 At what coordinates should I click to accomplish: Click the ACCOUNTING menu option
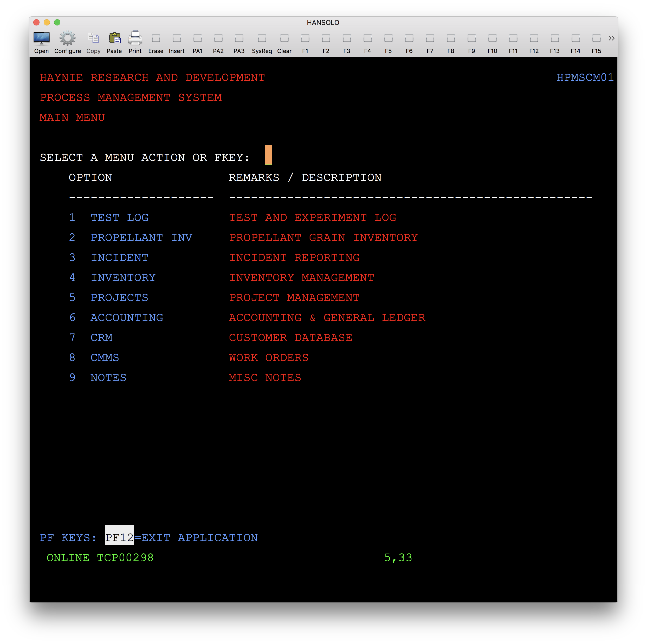pos(127,318)
